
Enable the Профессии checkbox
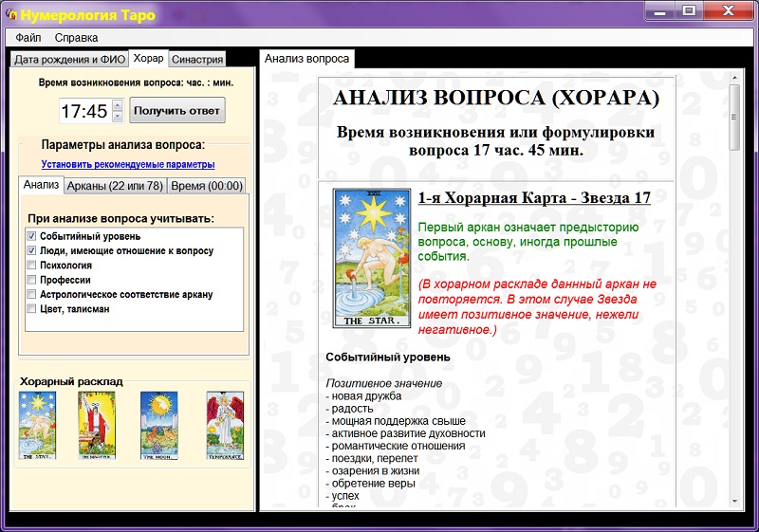[x=31, y=280]
